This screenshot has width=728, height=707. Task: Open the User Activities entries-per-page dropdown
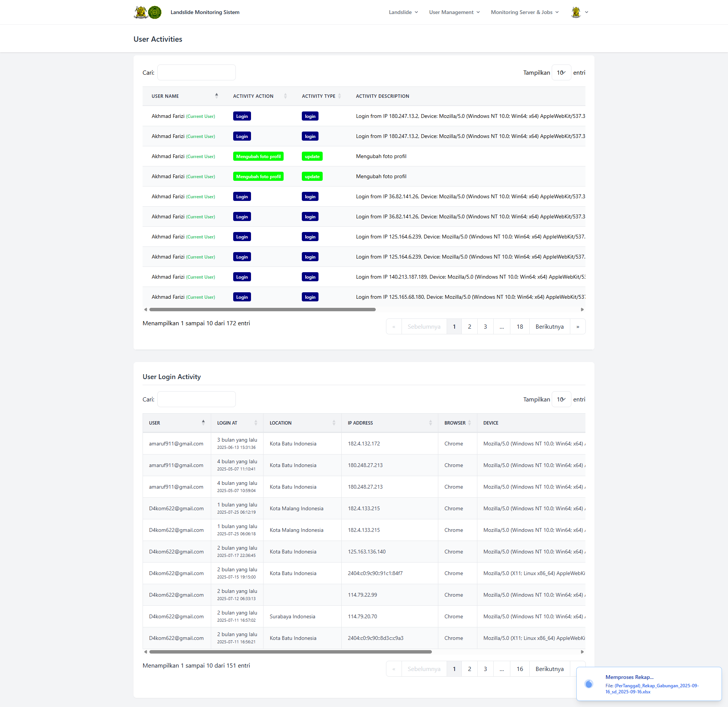pyautogui.click(x=561, y=73)
